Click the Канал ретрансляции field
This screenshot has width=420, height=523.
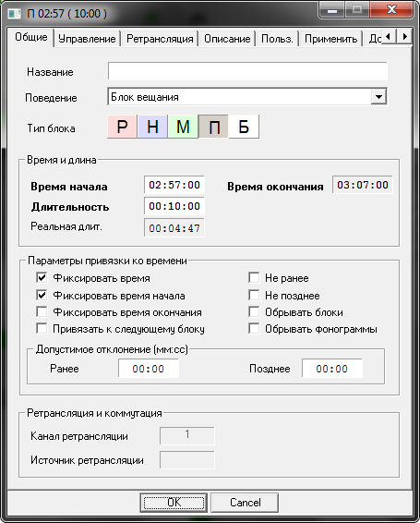click(x=187, y=435)
